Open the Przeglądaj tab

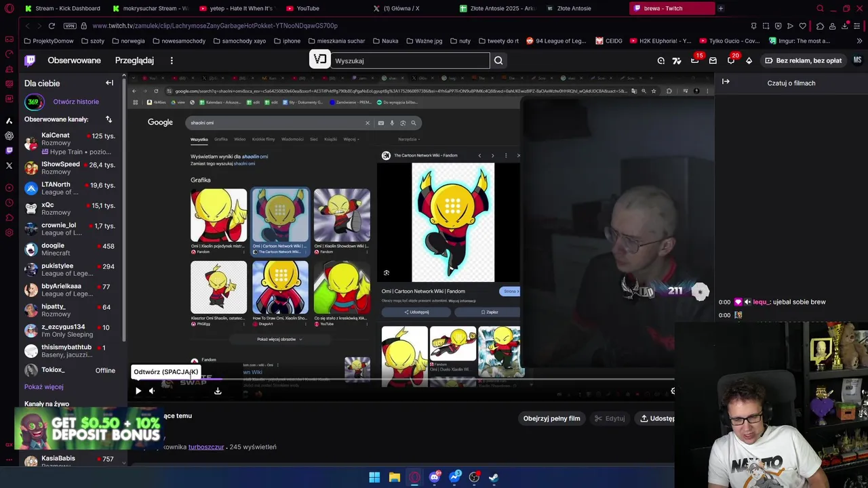pos(134,60)
